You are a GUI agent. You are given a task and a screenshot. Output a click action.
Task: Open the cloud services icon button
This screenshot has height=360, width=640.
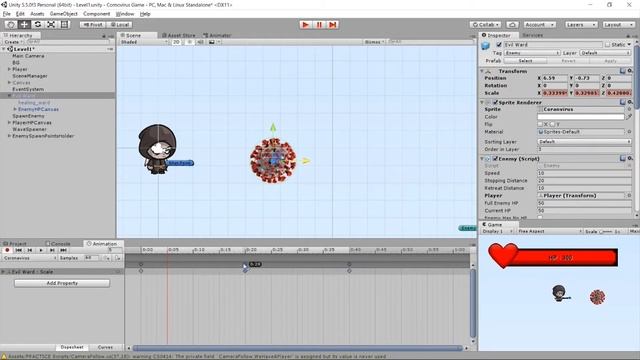coord(512,25)
